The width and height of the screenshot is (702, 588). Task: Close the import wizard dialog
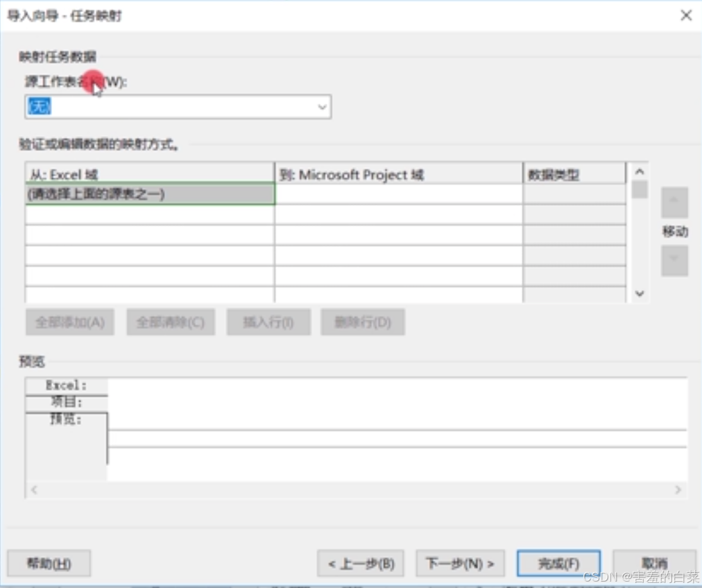[x=686, y=15]
